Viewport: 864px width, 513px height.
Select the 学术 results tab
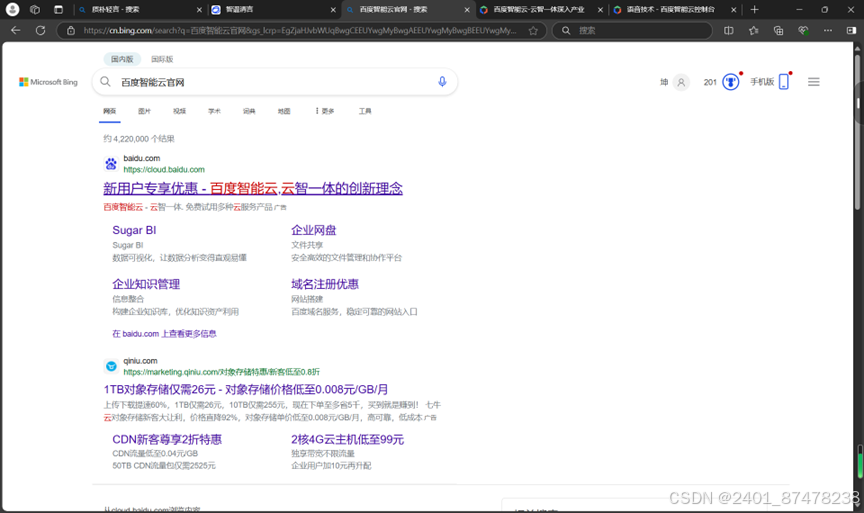pyautogui.click(x=214, y=111)
